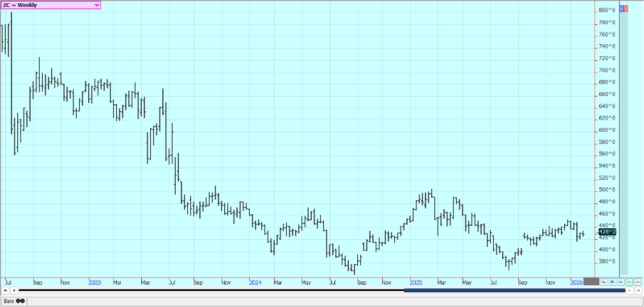Viewport: 644px width, 307px height.
Task: Jump to chart end with double-right arrow
Action: [637, 290]
